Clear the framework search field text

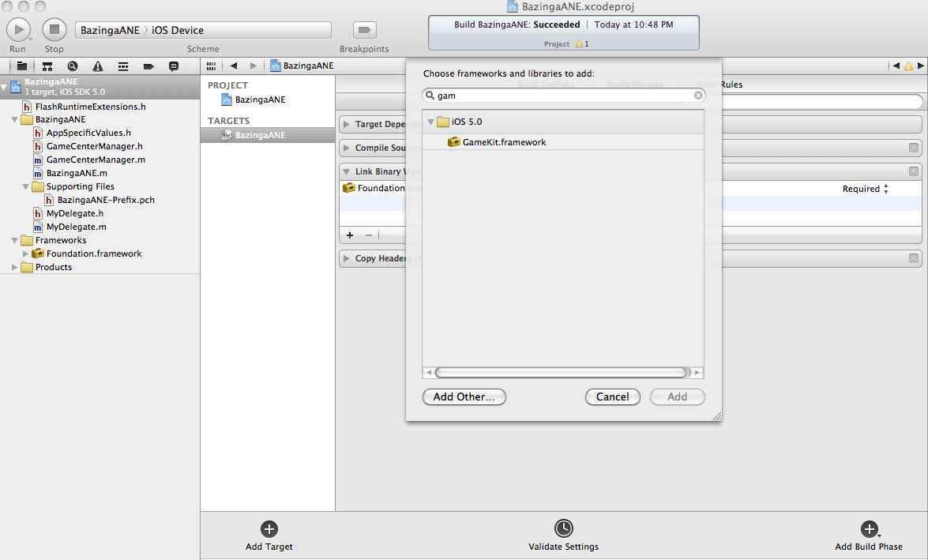click(698, 96)
